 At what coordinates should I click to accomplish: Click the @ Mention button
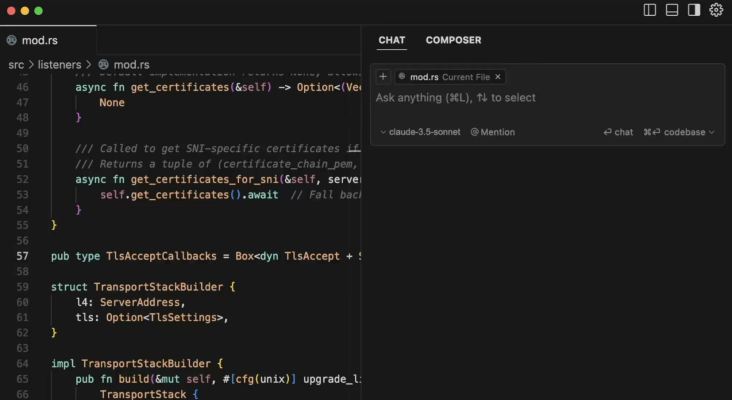[493, 132]
